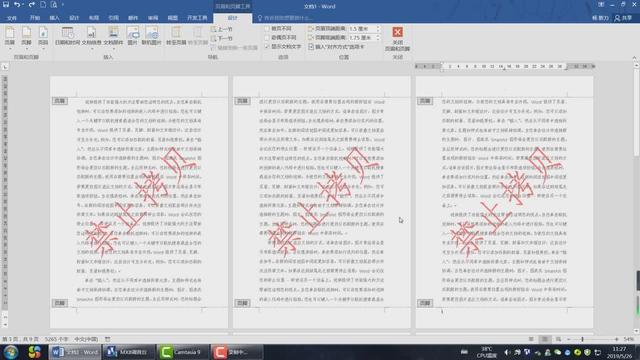Viewport: 640px width, 360px height.
Task: Click macro recording icon in status bar
Action: click(108, 339)
